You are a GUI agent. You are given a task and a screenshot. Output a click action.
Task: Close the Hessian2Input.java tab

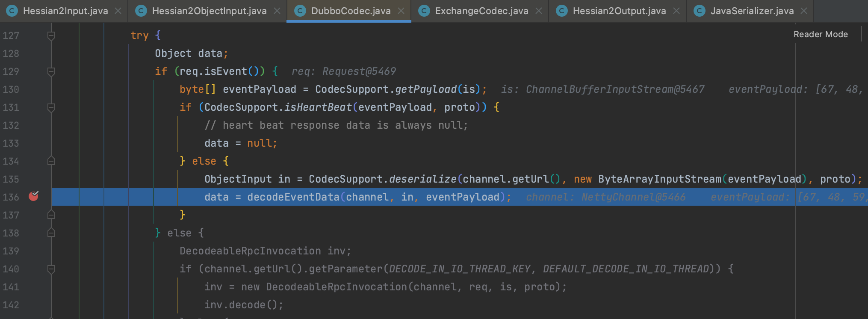point(118,11)
